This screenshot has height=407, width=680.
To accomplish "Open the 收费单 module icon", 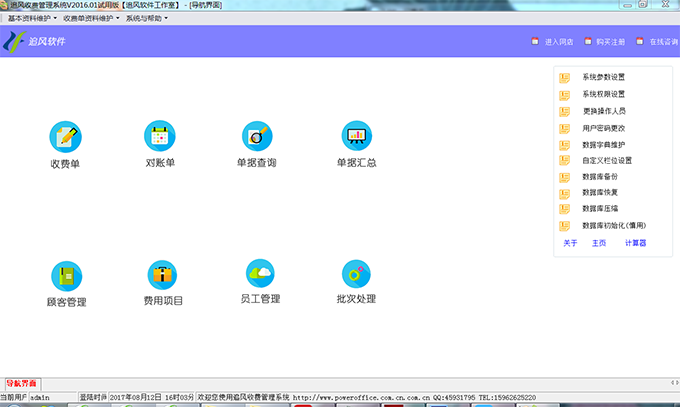I will pyautogui.click(x=65, y=137).
